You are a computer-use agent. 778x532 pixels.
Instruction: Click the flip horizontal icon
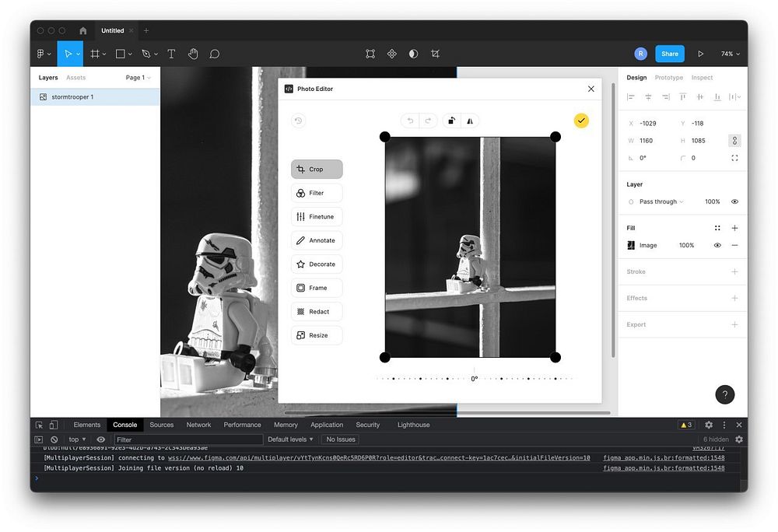[x=470, y=121]
